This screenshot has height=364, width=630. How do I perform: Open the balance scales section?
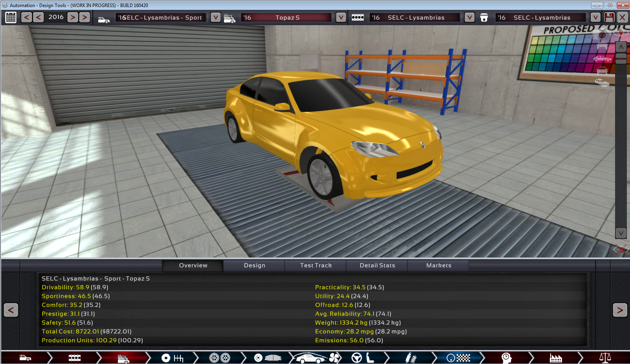pyautogui.click(x=605, y=358)
